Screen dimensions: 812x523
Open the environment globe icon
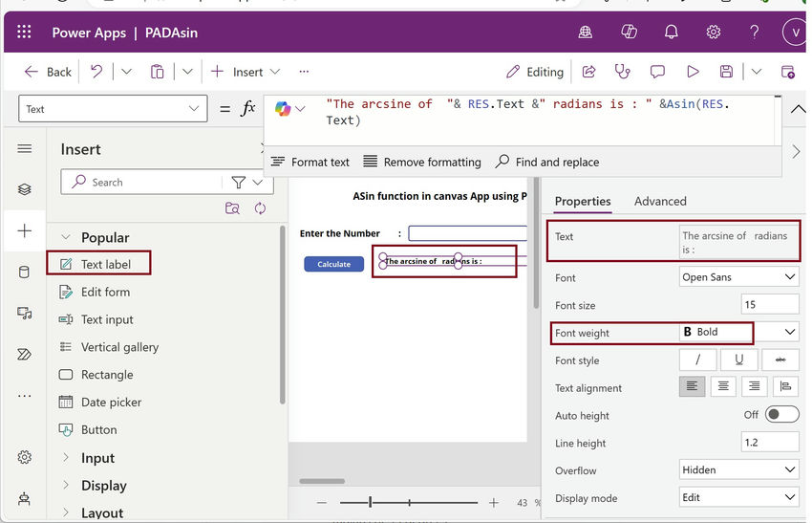(x=586, y=33)
